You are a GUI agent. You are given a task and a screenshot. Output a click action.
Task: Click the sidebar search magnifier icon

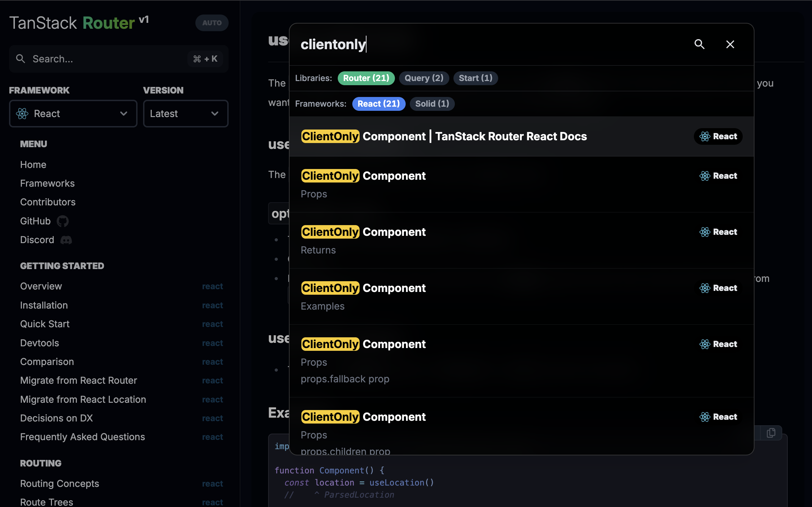[x=21, y=59]
